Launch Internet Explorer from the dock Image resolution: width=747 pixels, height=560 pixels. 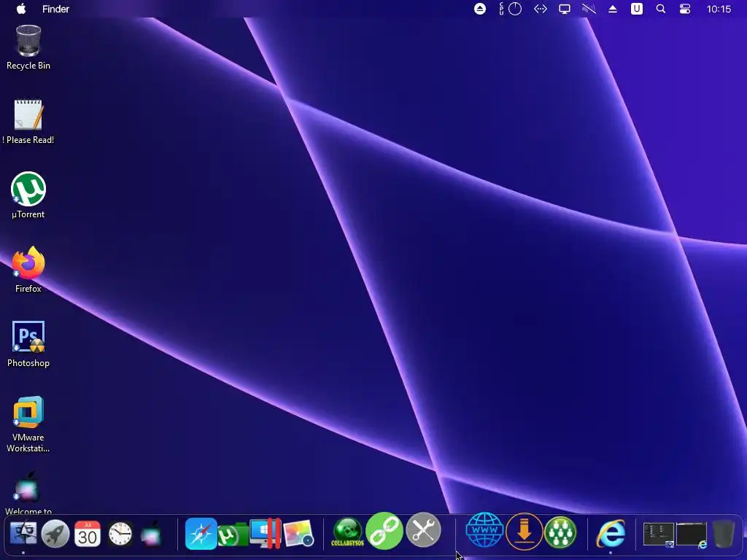click(611, 533)
